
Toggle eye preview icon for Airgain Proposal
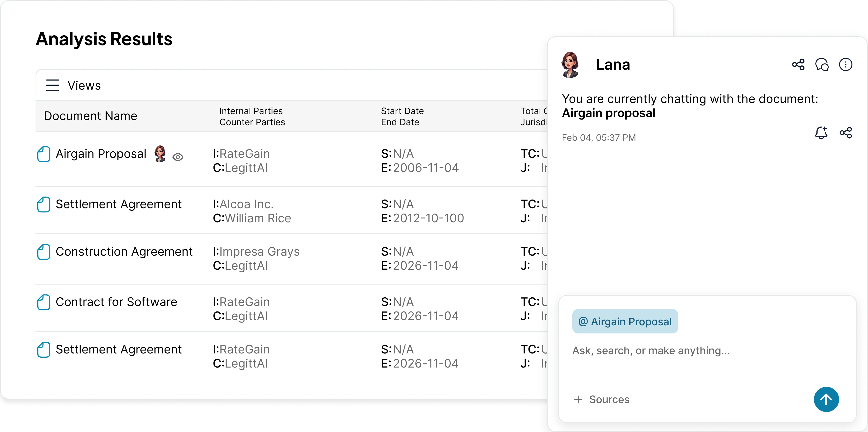[178, 157]
